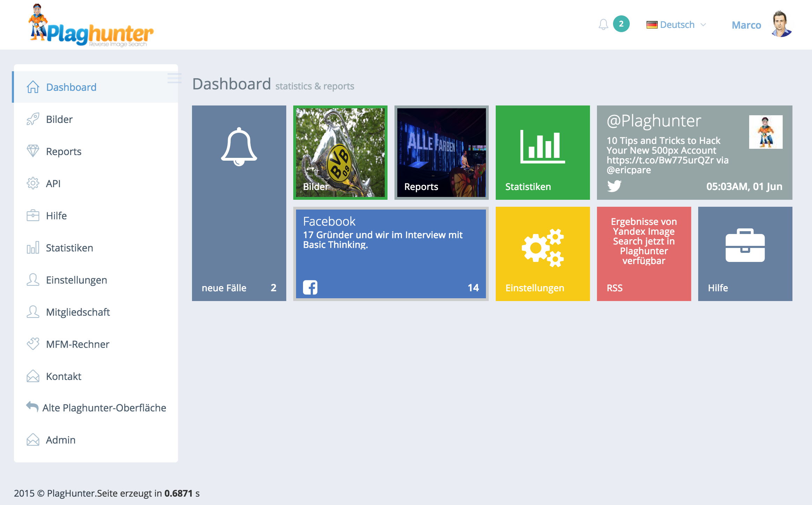812x505 pixels.
Task: Select Dashboard in the sidebar
Action: 96,87
